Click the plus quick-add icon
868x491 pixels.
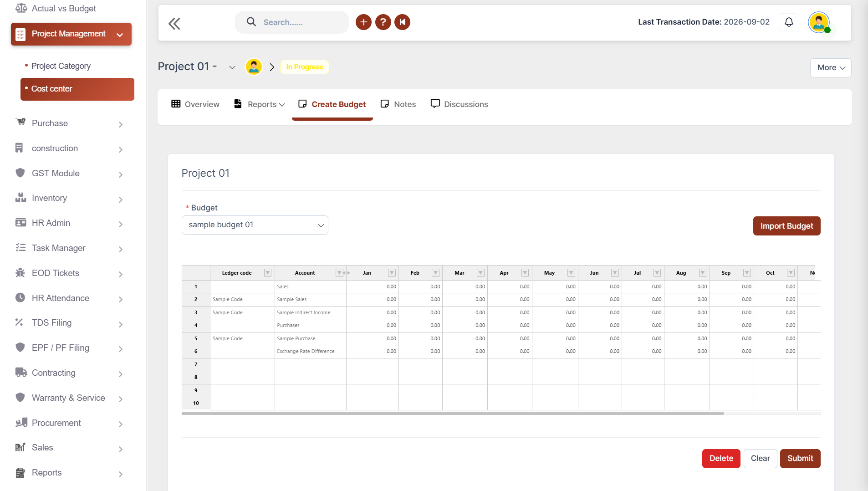tap(363, 22)
